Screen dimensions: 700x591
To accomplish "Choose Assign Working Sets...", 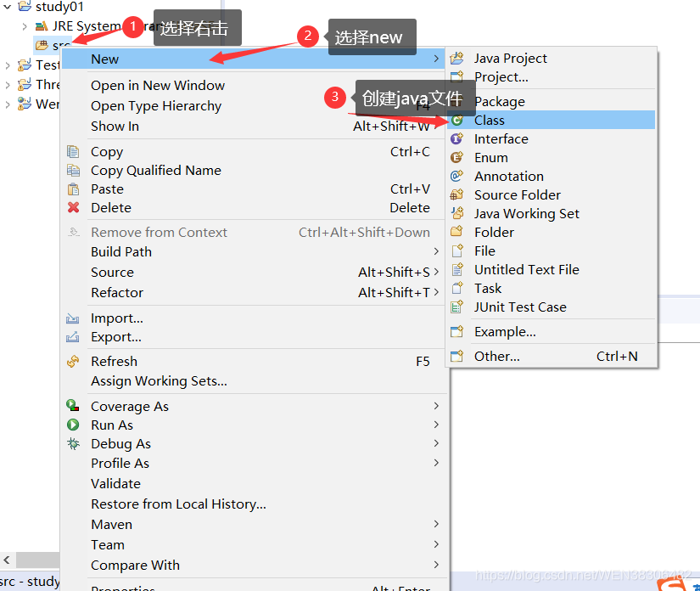I will 159,381.
